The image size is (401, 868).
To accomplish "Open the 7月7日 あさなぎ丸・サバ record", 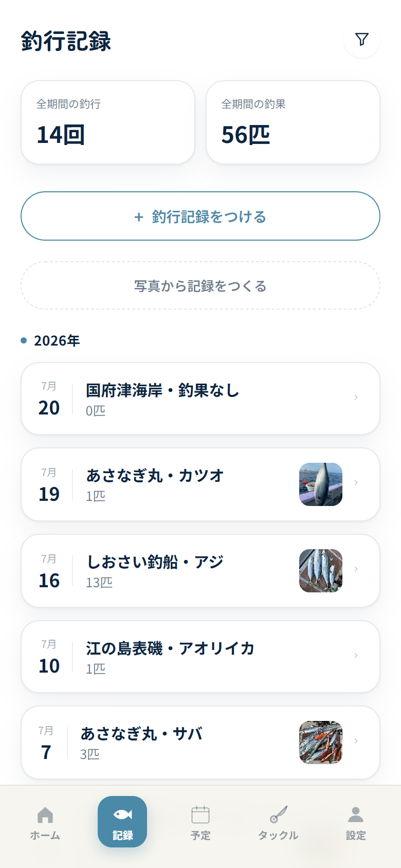I will coord(200,743).
